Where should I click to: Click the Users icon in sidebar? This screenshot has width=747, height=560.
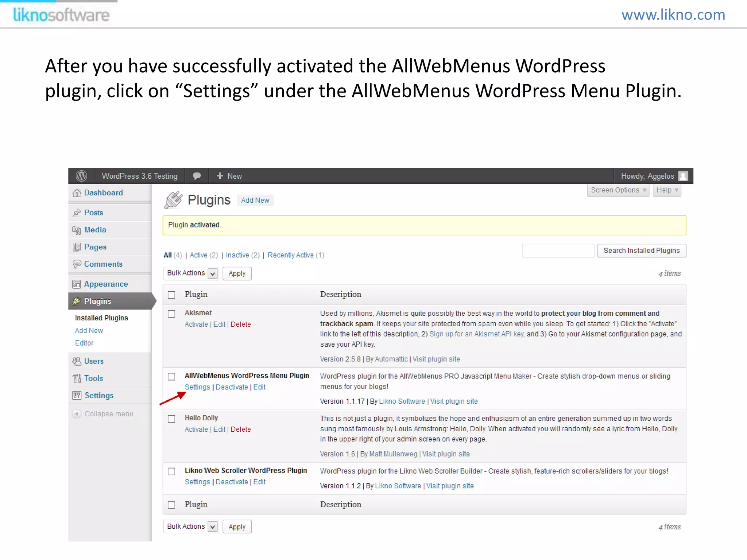pos(77,361)
